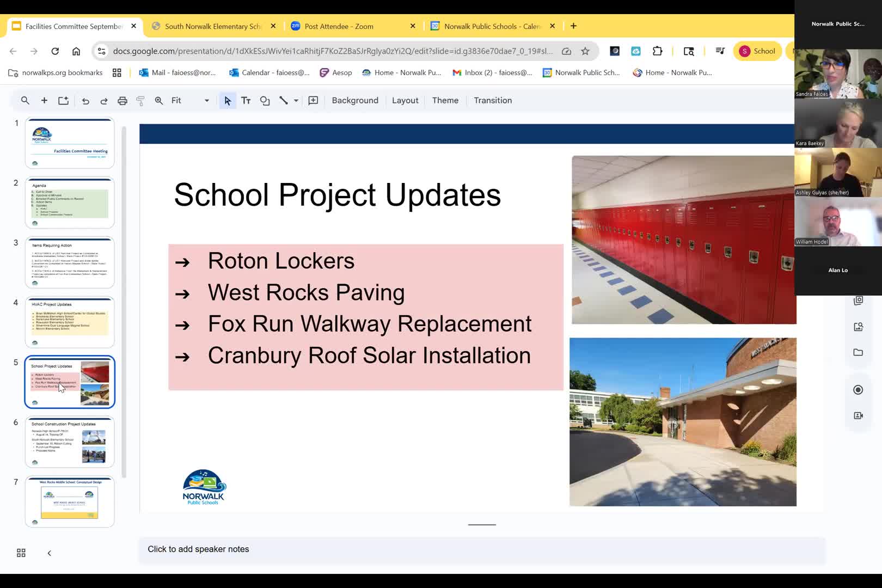This screenshot has width=882, height=588.
Task: Select slide 7 thumbnail in the filmstrip
Action: coord(70,501)
